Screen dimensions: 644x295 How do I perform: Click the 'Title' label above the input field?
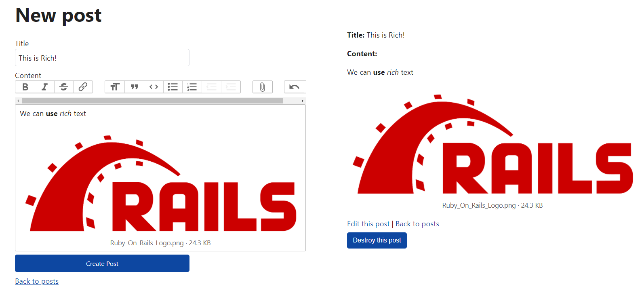(x=22, y=44)
